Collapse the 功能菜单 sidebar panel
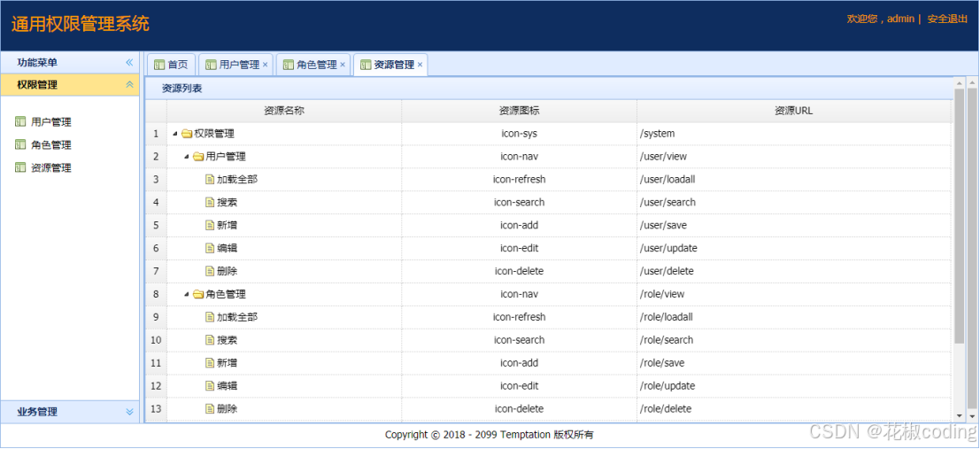 129,63
